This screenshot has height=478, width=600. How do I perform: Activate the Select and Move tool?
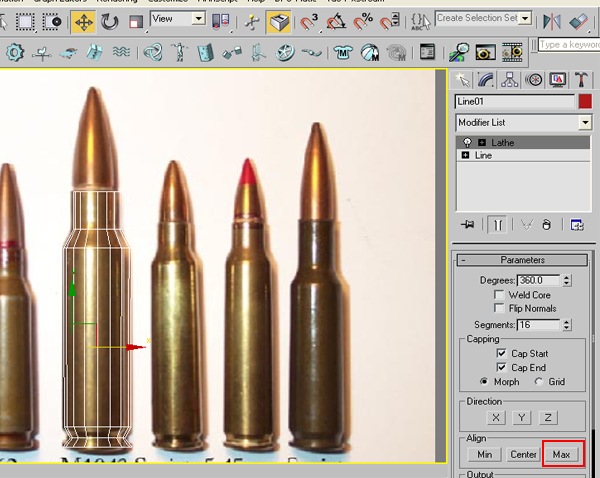[83, 22]
